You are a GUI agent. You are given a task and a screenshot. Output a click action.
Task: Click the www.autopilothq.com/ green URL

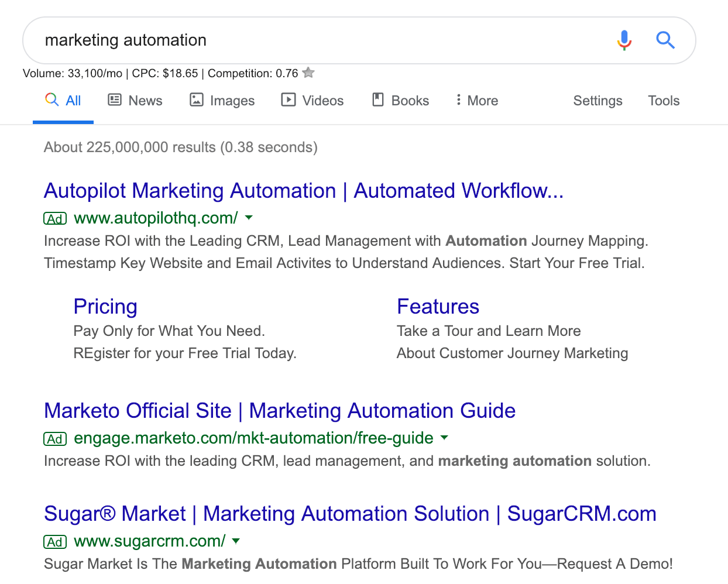click(156, 218)
